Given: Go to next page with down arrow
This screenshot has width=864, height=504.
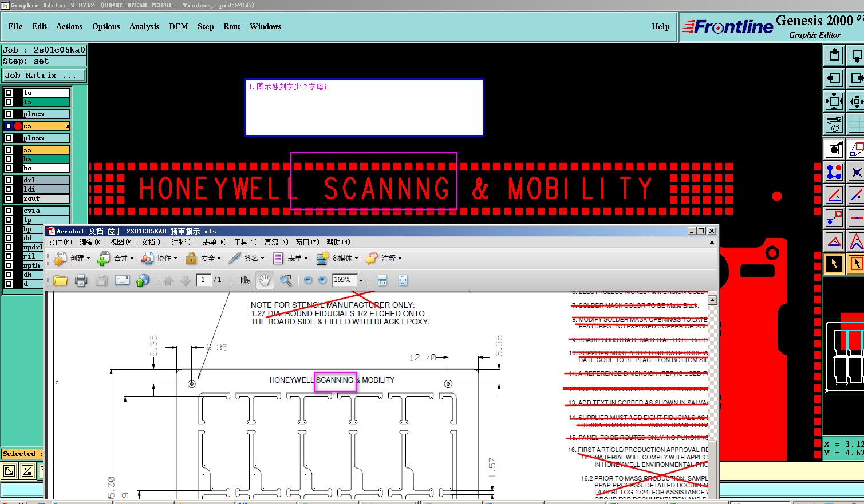Looking at the screenshot, I should (185, 280).
